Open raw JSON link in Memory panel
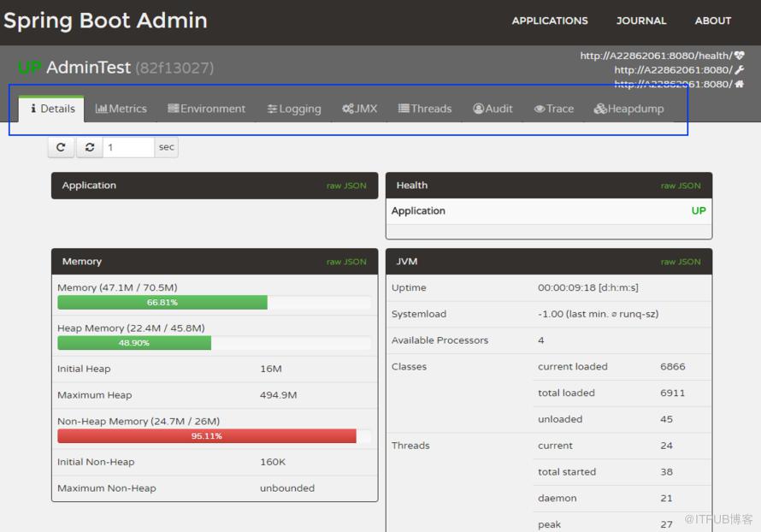The height and width of the screenshot is (532, 761). (x=346, y=262)
